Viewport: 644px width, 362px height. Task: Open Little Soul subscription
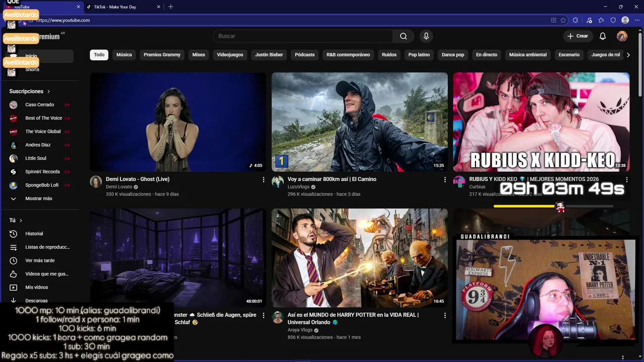point(39,158)
